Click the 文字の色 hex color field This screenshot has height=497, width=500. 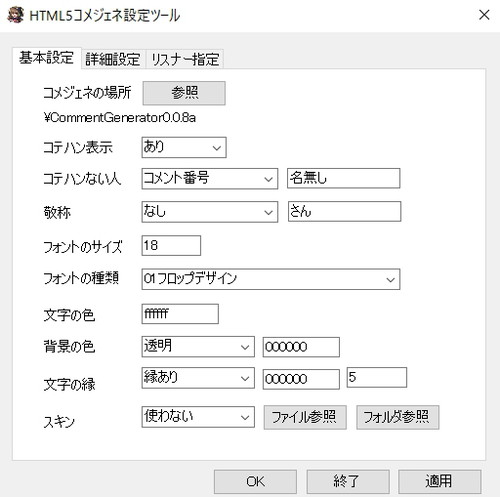point(180,314)
